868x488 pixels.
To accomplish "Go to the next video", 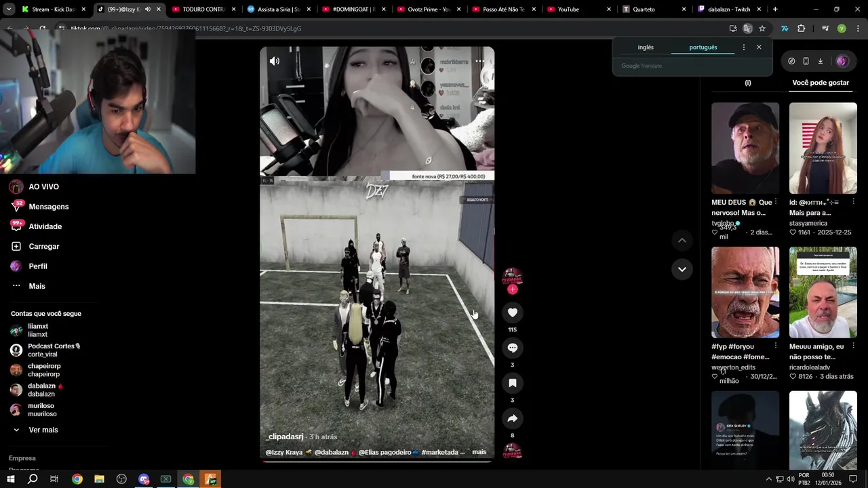I will point(682,269).
